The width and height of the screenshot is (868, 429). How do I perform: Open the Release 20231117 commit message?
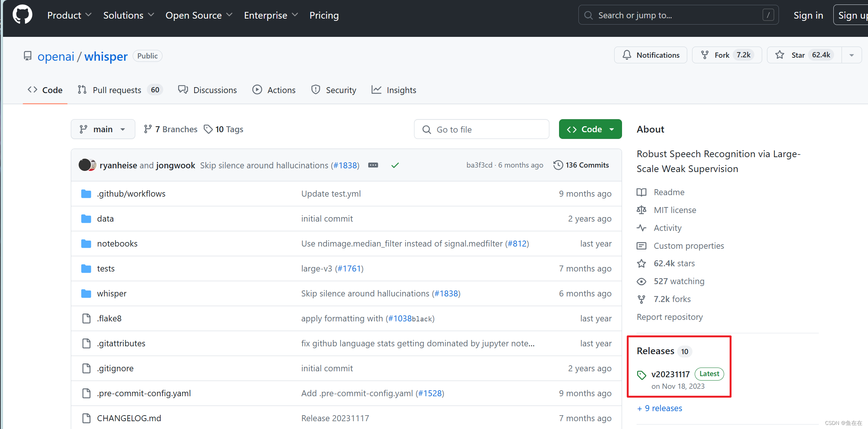[x=335, y=418]
